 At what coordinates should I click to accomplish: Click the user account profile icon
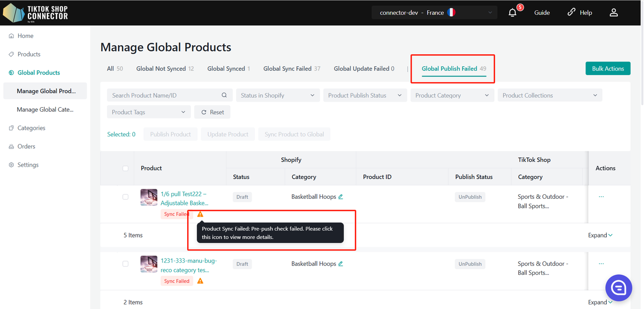point(613,13)
